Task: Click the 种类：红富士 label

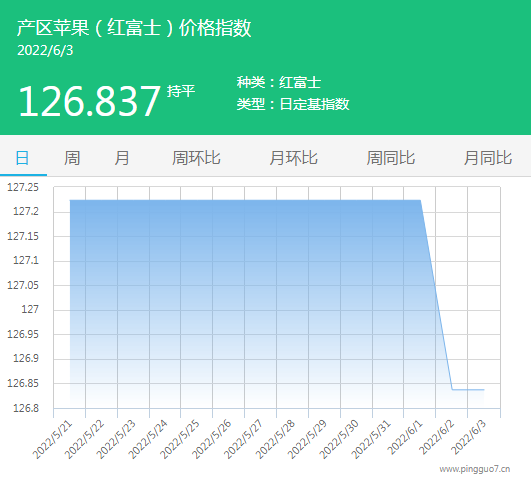Action: point(279,82)
